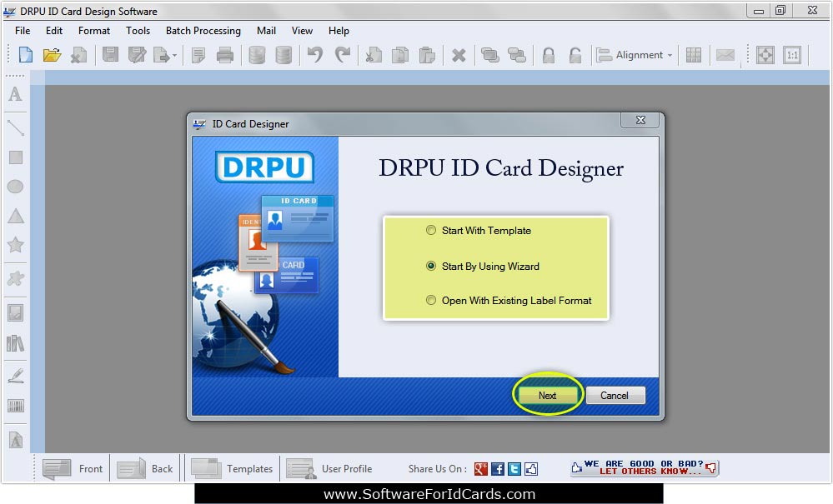Open the Edit menu
Viewport: 833px width, 504px height.
point(53,31)
